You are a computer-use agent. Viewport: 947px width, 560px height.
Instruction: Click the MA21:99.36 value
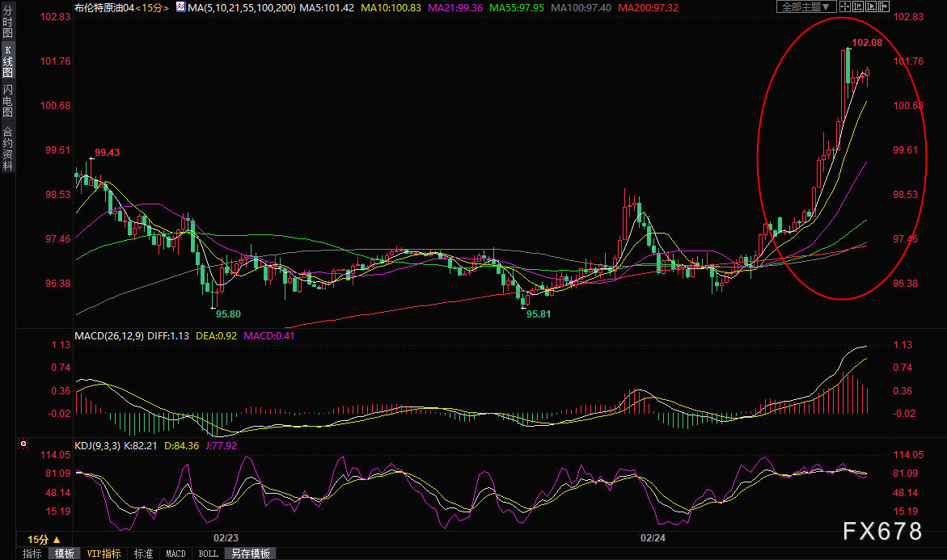[455, 8]
